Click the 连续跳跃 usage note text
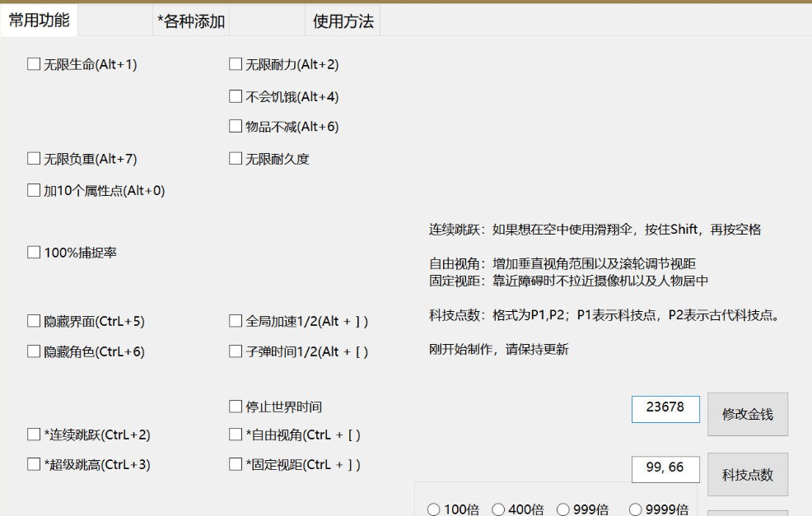Image resolution: width=812 pixels, height=516 pixels. (595, 230)
